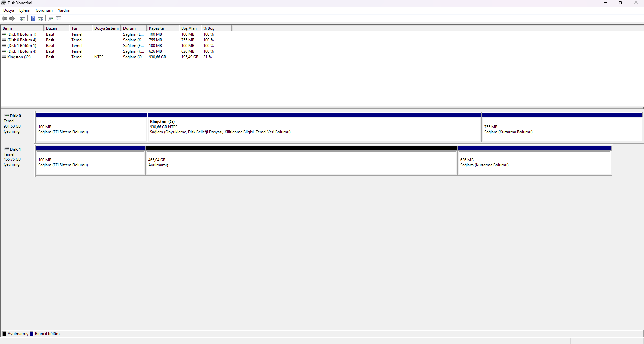Click the blue Birincil bölüm legend swatch
Screen dimensions: 644x344
32,334
